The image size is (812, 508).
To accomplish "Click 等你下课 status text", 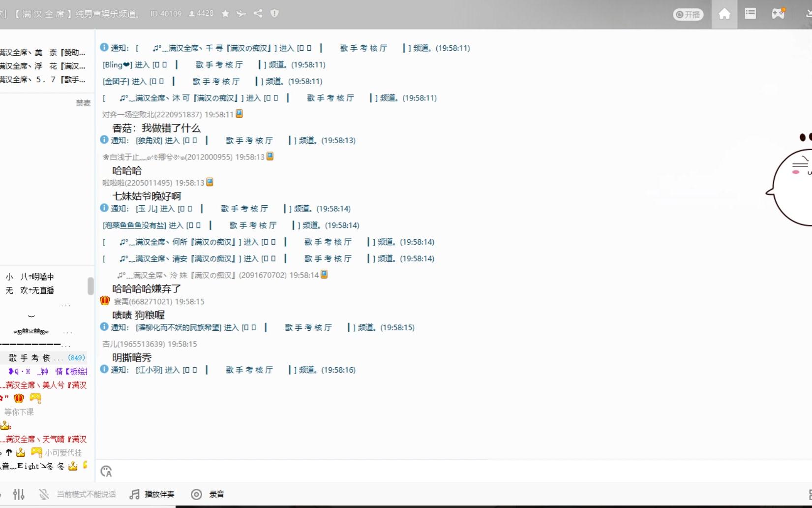I will 19,412.
